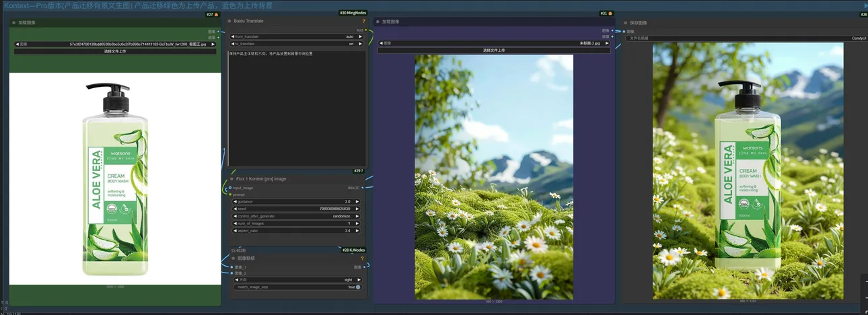Open the control_after_generate combo
Image resolution: width=868 pixels, height=315 pixels.
(297, 216)
